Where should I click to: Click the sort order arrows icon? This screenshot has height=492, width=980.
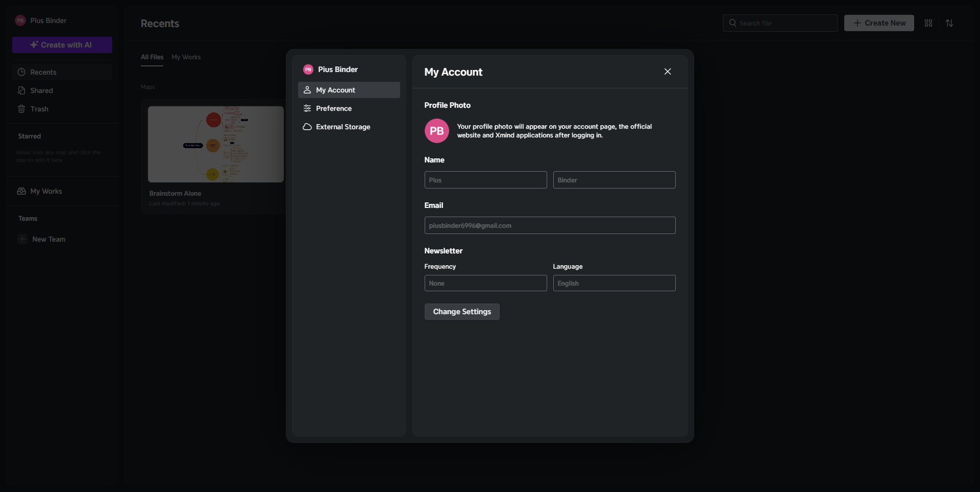(949, 23)
